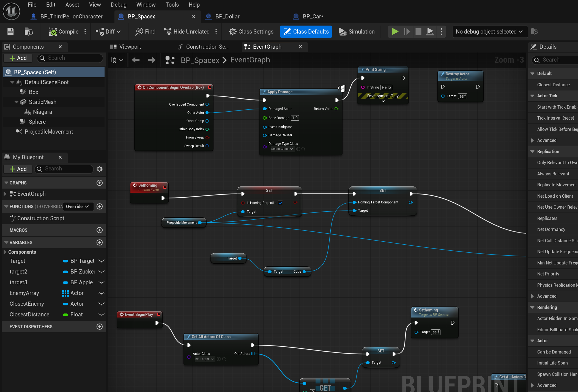The width and height of the screenshot is (578, 392).
Task: Collapse the Replication details section
Action: [532, 151]
